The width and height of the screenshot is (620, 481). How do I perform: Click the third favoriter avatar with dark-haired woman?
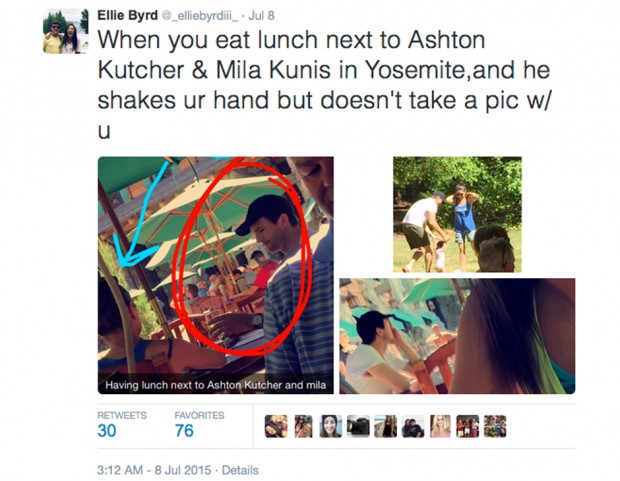[331, 426]
